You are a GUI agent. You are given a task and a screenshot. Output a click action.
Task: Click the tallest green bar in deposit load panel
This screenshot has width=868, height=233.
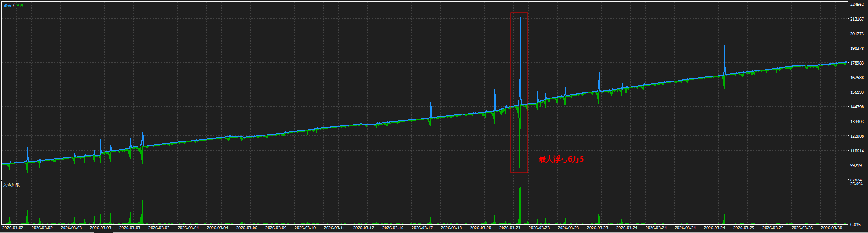coord(520,205)
